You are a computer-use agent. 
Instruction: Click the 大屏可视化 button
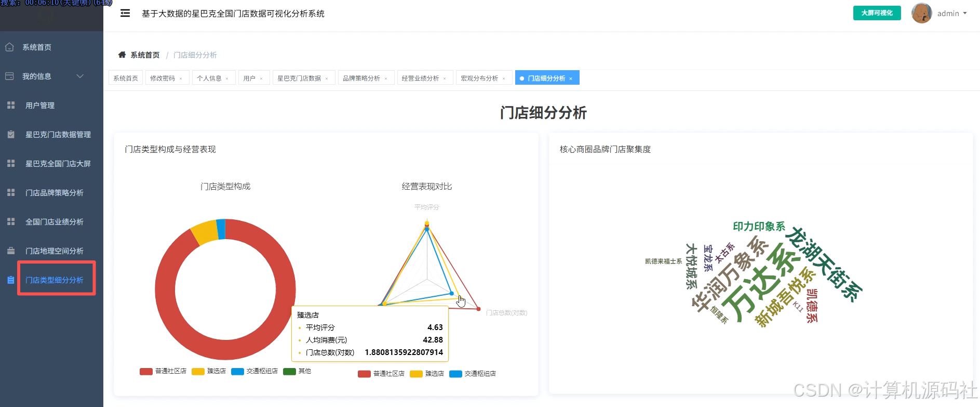click(x=877, y=13)
